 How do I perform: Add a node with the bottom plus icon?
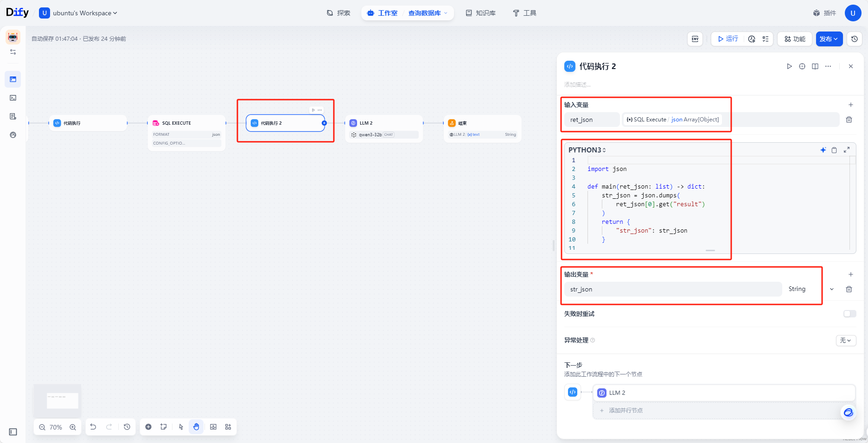pyautogui.click(x=148, y=427)
